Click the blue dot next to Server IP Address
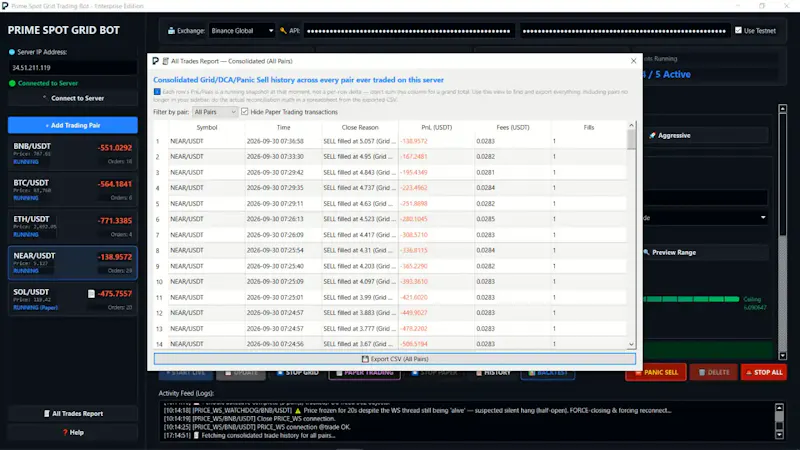This screenshot has width=800, height=450. pyautogui.click(x=12, y=52)
